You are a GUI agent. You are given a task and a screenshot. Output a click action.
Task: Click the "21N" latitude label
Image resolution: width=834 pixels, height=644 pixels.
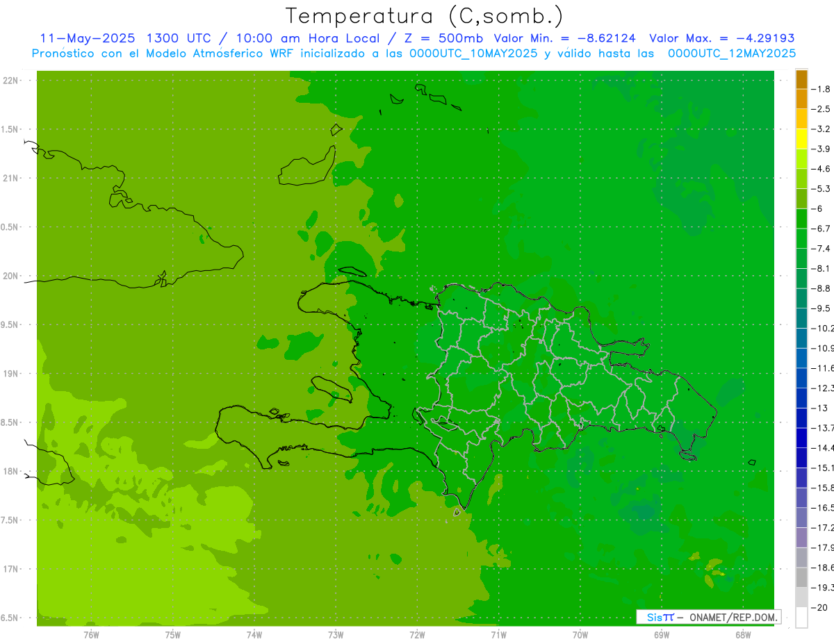pyautogui.click(x=11, y=178)
